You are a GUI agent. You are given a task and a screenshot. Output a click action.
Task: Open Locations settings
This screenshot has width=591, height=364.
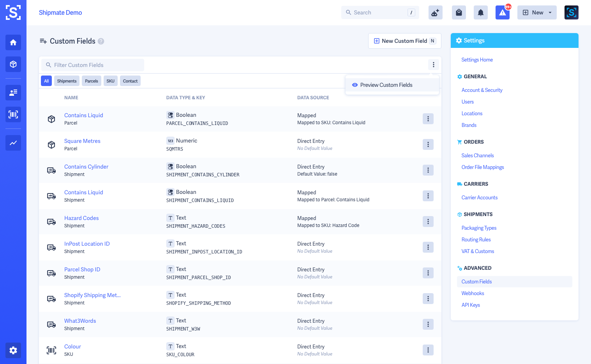pyautogui.click(x=472, y=113)
